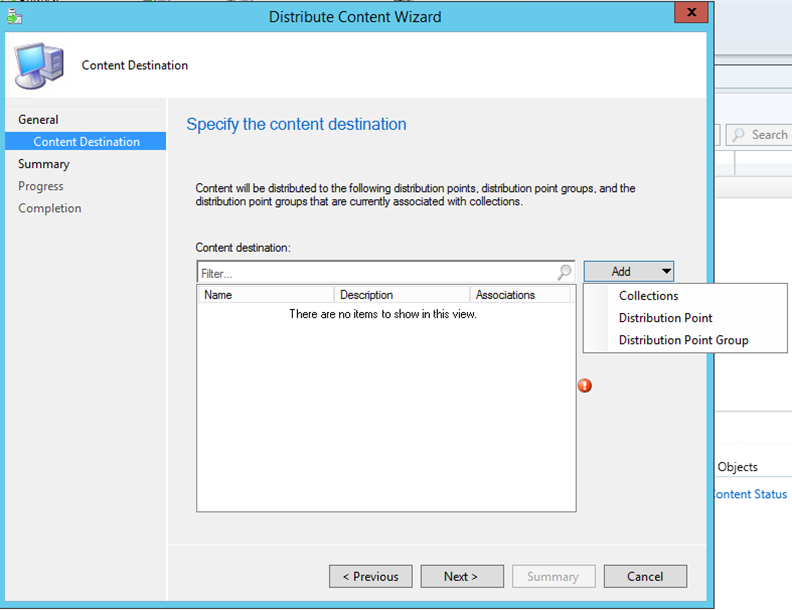Choose Distribution Point Group from the menu
The height and width of the screenshot is (610, 792).
tap(683, 340)
